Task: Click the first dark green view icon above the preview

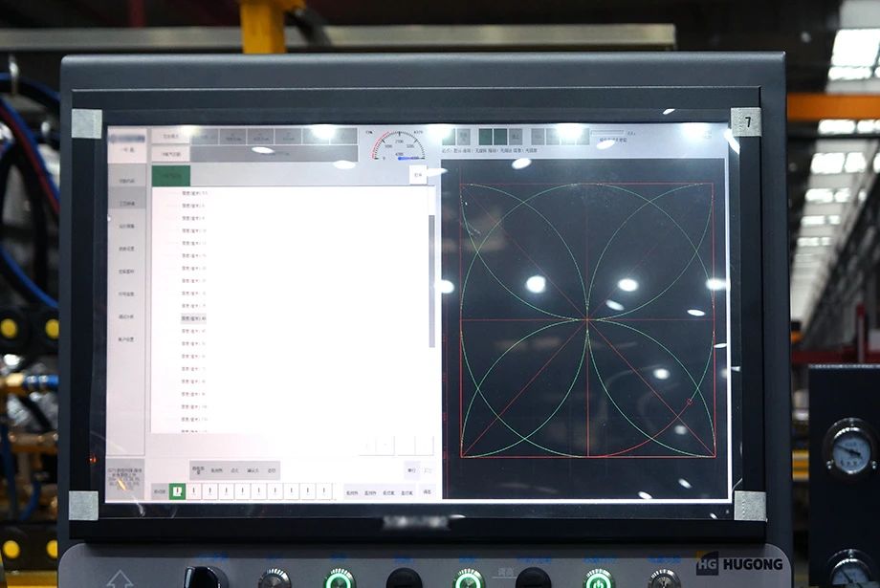Action: (x=485, y=137)
